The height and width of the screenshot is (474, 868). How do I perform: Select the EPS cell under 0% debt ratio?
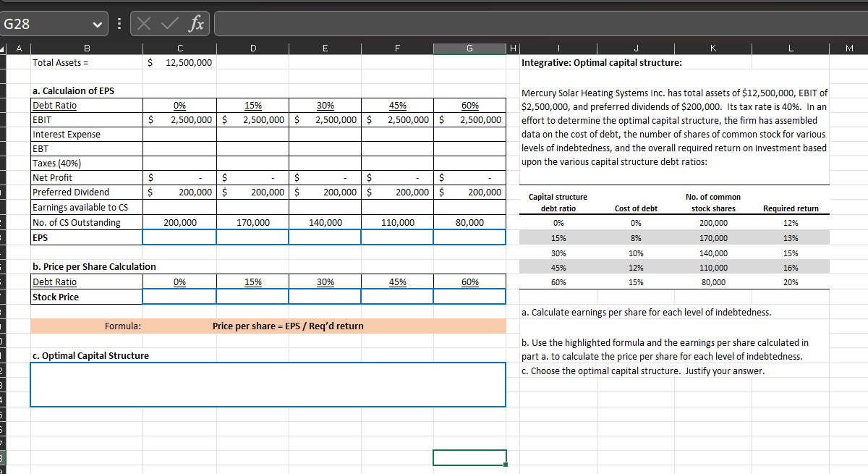[x=179, y=237]
